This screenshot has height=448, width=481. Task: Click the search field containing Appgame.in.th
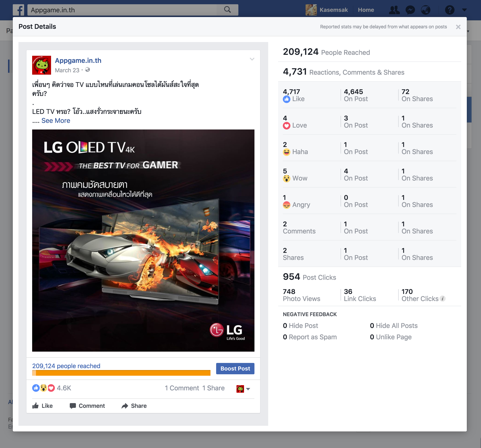(121, 10)
